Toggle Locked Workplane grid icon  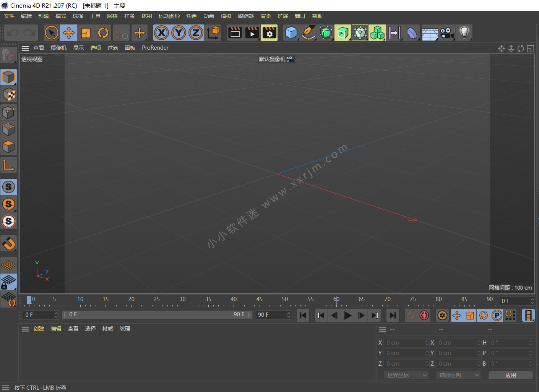8,282
